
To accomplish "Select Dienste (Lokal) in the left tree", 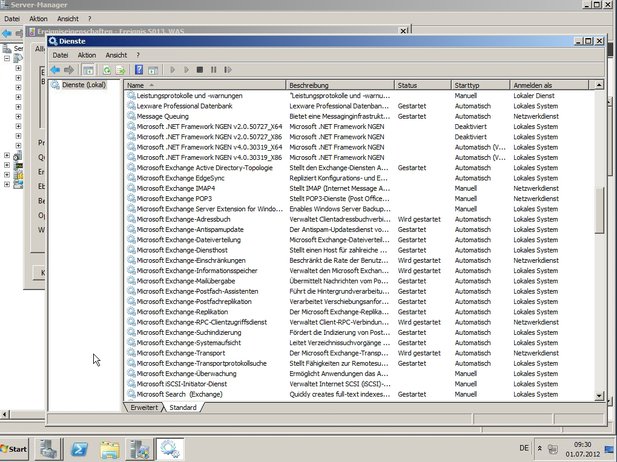I will click(84, 85).
